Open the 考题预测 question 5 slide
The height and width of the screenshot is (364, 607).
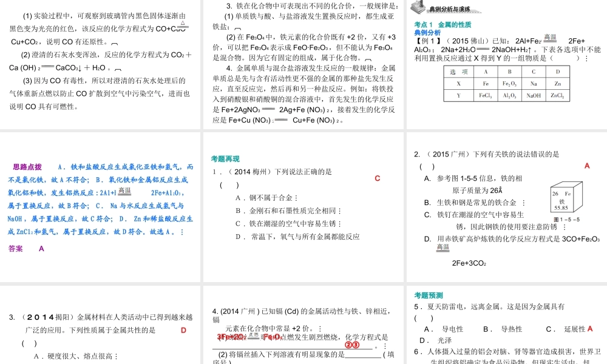click(507, 325)
